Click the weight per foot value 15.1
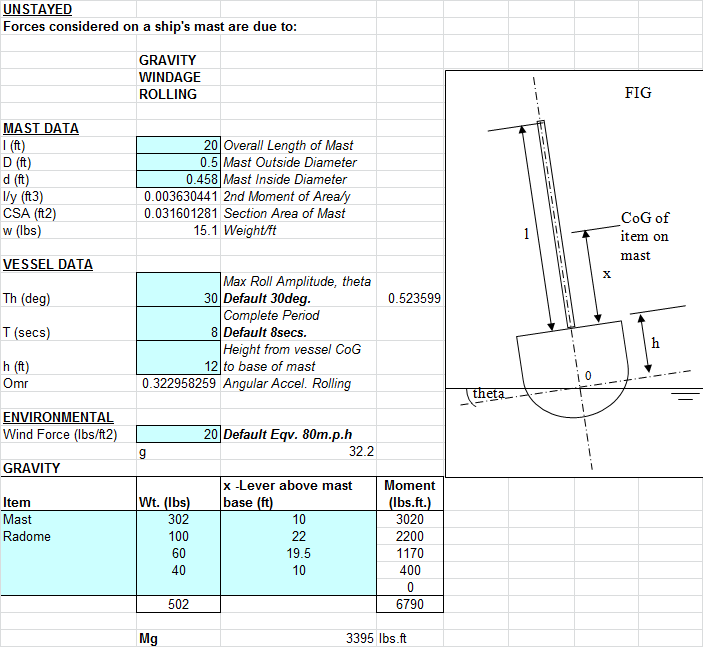The image size is (703, 647). pyautogui.click(x=205, y=230)
